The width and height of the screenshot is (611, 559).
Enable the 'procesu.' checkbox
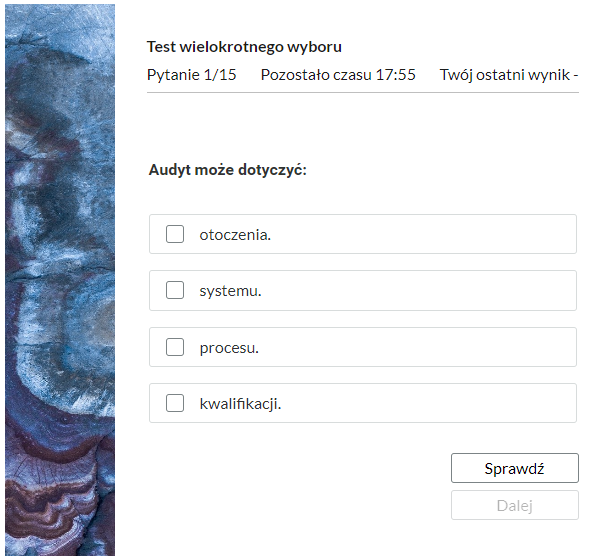[175, 347]
